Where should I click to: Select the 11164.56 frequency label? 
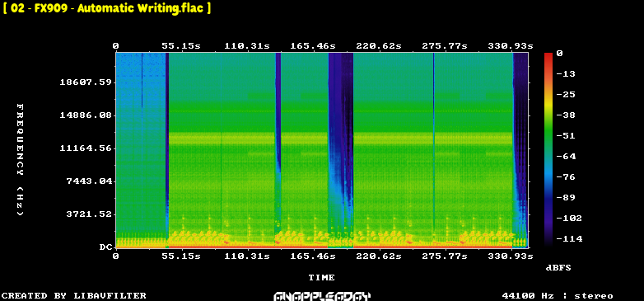point(86,148)
